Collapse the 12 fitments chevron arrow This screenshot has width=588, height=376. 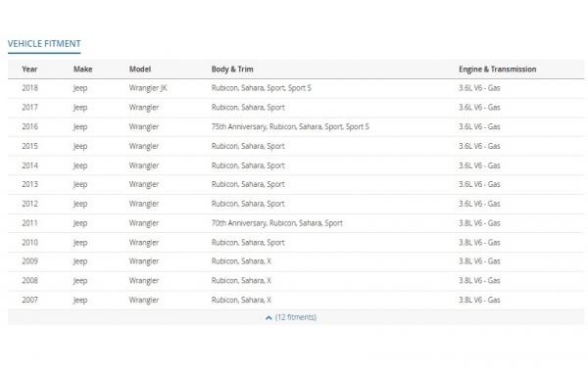tap(269, 317)
